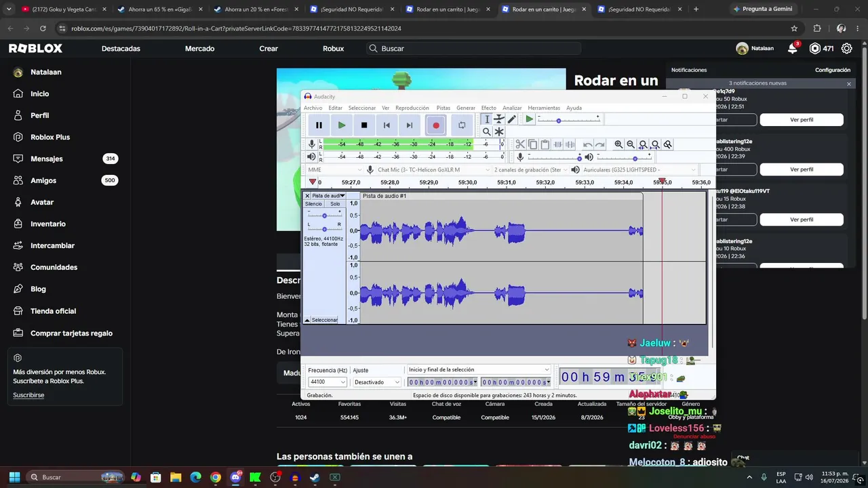Click the Suscribirse link in Roblox

coord(28,395)
